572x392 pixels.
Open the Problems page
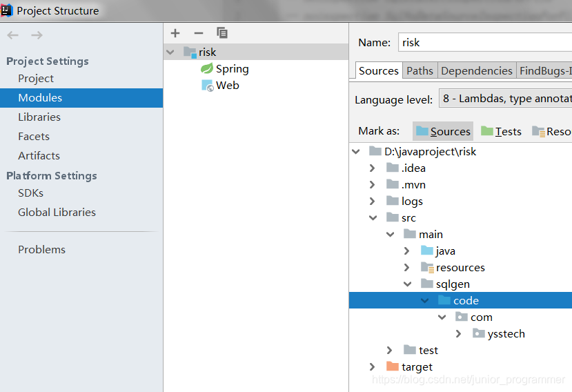coord(42,250)
